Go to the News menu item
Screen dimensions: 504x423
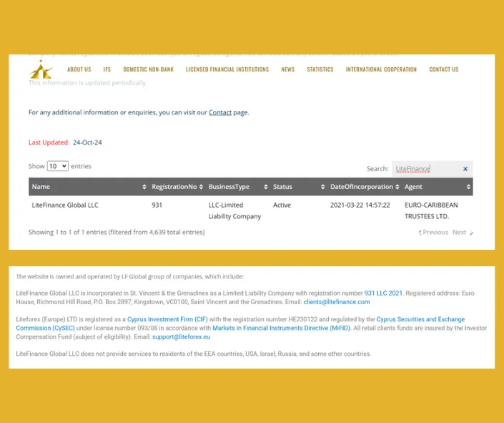pyautogui.click(x=287, y=69)
